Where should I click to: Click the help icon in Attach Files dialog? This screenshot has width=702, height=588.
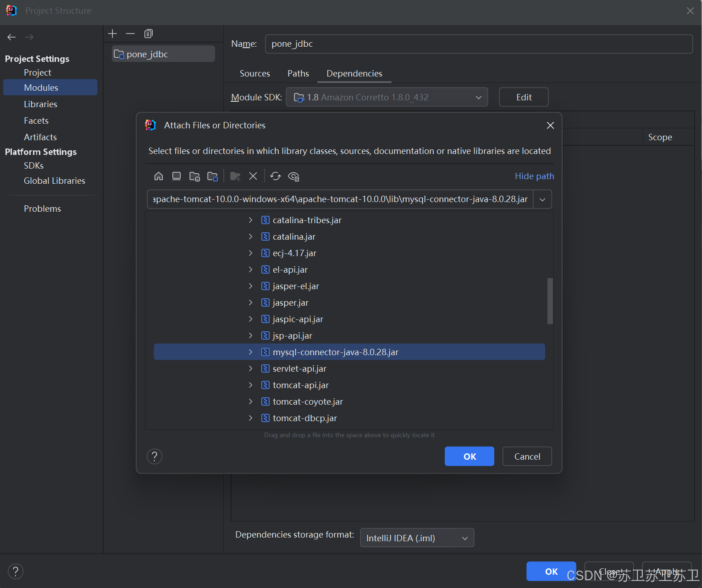click(x=155, y=456)
